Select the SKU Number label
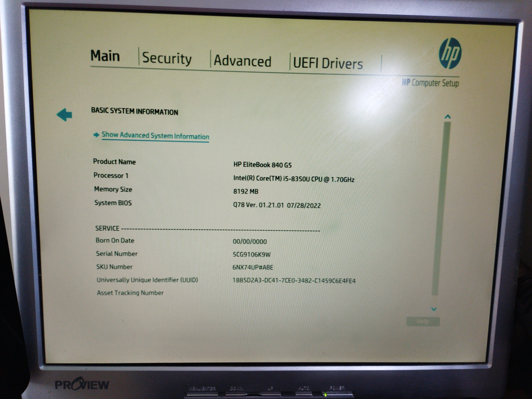Screen dimensions: 532x399 click(114, 267)
